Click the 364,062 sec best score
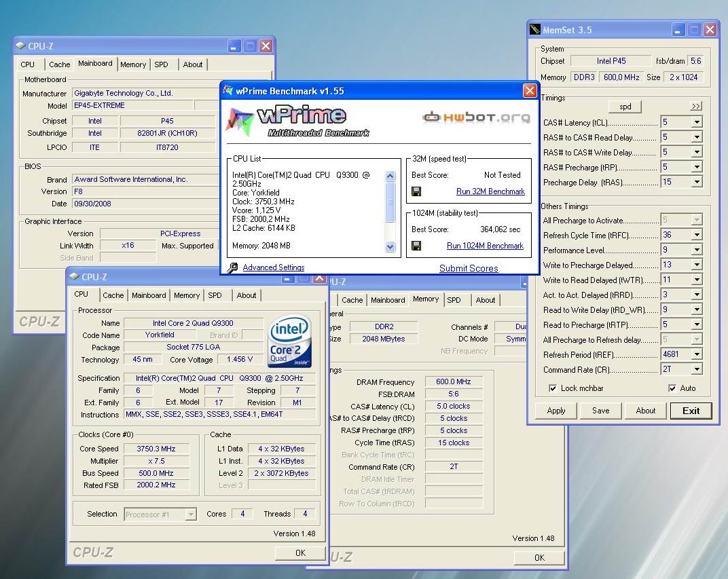The width and height of the screenshot is (728, 579). click(500, 229)
